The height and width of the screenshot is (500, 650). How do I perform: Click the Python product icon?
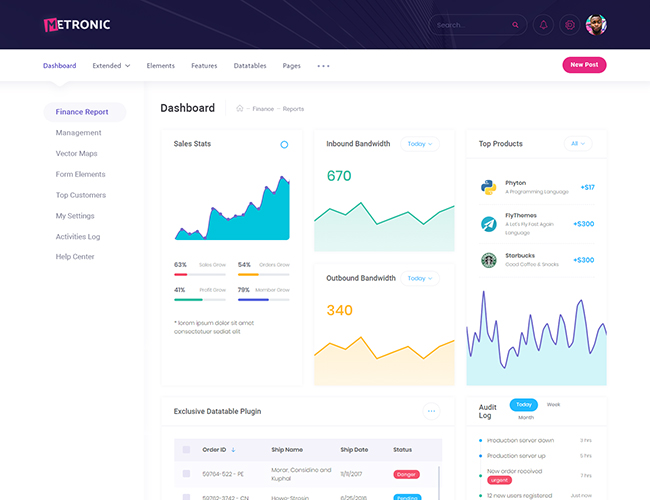[488, 187]
